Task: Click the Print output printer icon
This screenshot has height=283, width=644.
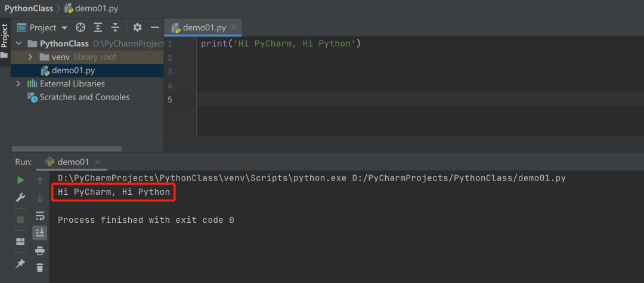Action: (40, 250)
